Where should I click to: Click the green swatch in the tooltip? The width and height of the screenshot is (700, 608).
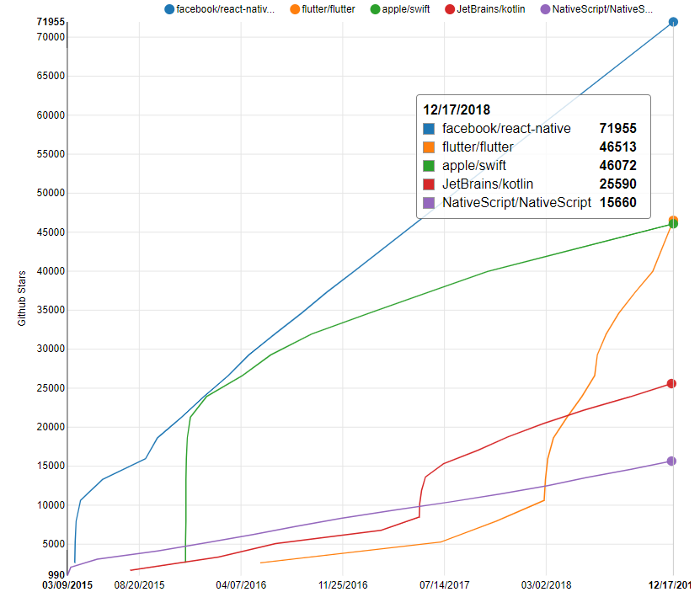coord(429,166)
